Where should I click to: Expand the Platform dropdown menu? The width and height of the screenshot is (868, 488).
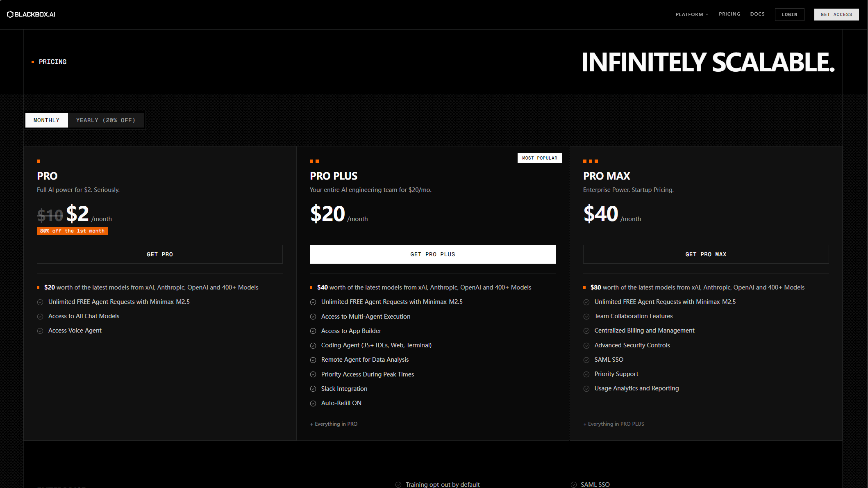(692, 14)
